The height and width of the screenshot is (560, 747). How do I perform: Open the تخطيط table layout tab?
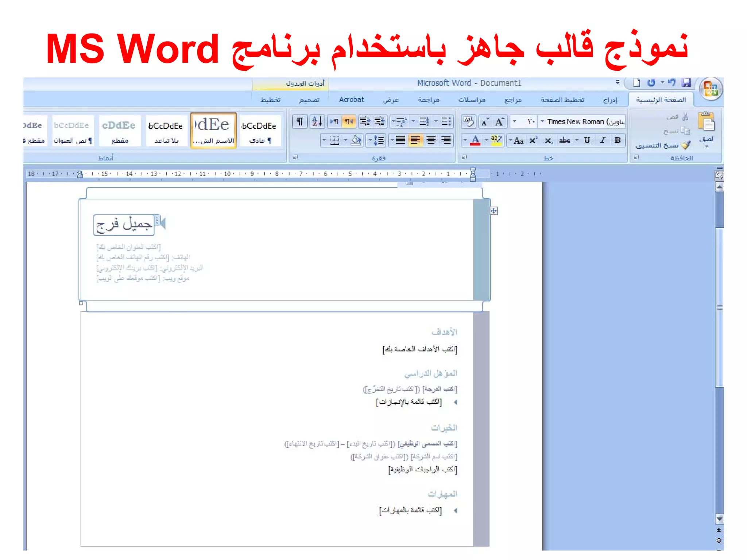tap(271, 100)
